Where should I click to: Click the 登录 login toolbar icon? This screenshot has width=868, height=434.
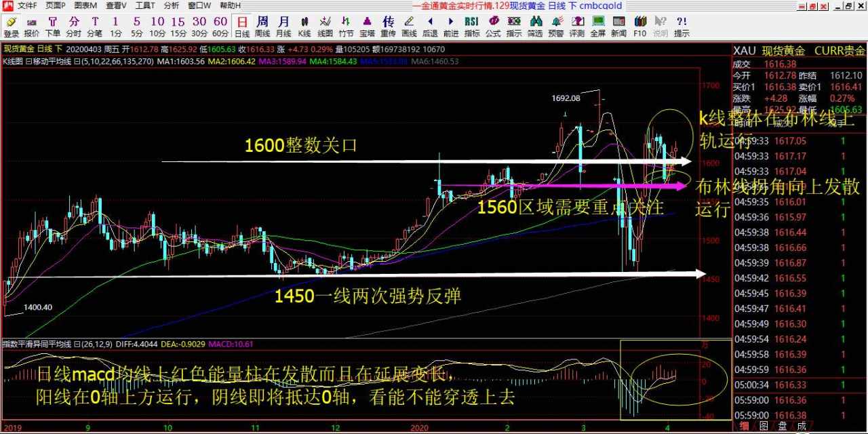click(11, 26)
